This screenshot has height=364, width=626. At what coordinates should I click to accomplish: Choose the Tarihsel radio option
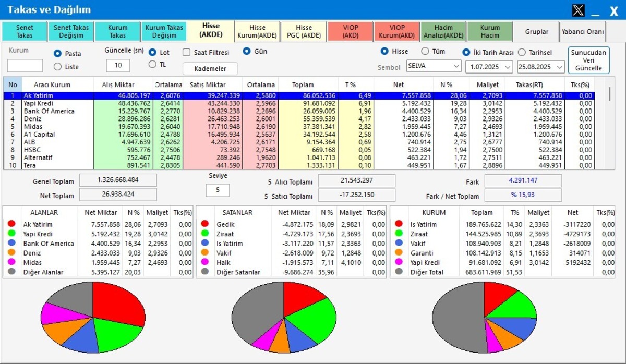pyautogui.click(x=522, y=52)
